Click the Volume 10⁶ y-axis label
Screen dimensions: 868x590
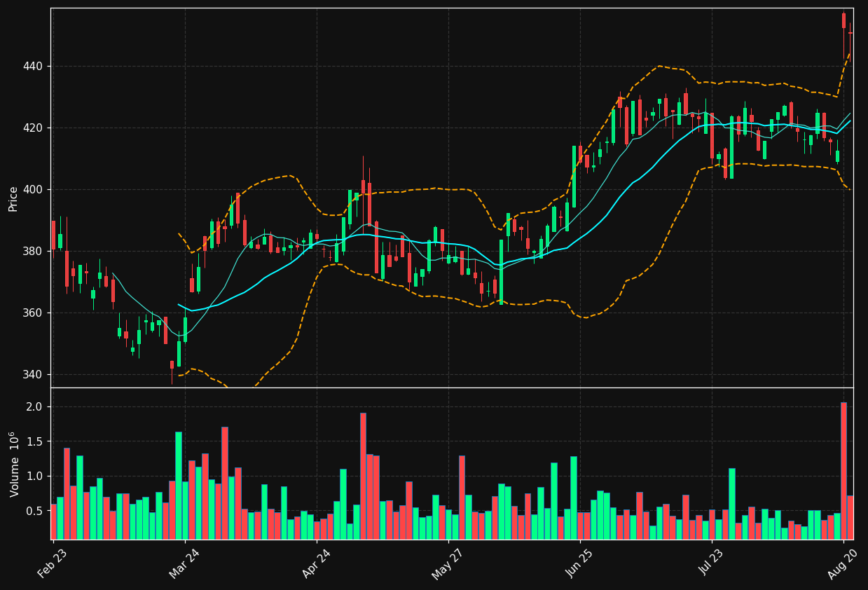pyautogui.click(x=13, y=464)
